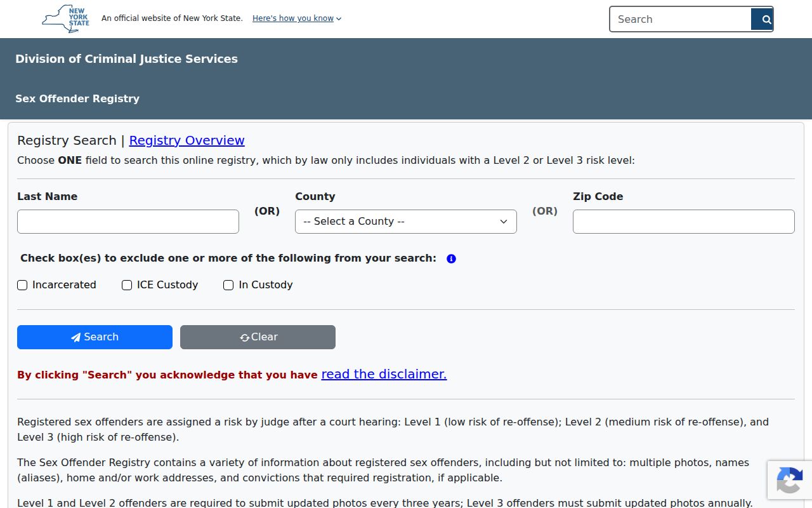Click the "Registry Search" title text
Screen dimensions: 812x508
click(x=67, y=140)
